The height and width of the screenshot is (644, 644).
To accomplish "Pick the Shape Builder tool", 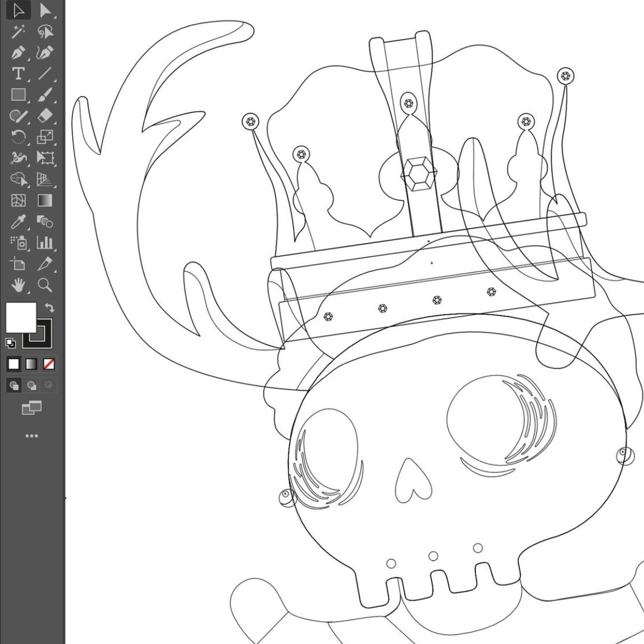I will coord(18,180).
